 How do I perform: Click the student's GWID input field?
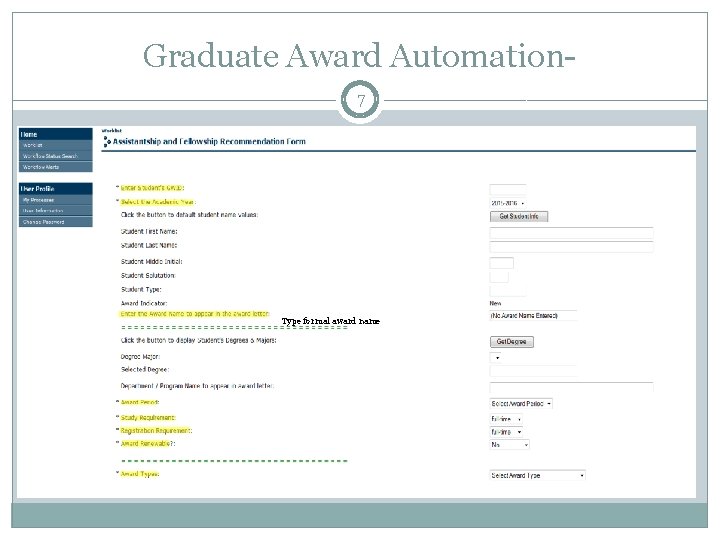(x=508, y=189)
